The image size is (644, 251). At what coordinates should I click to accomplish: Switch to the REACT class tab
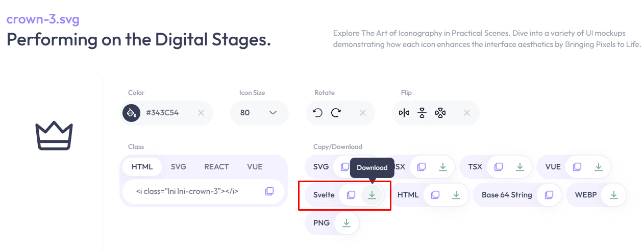[217, 167]
